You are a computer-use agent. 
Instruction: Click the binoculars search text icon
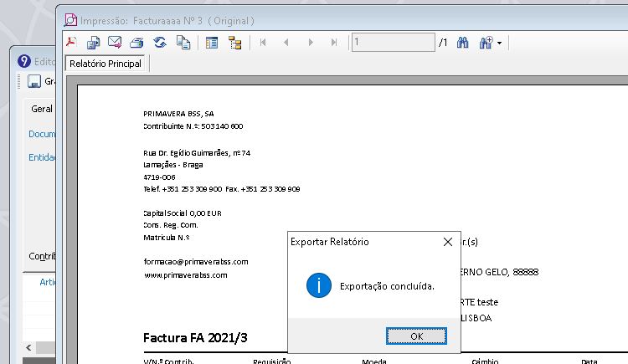tap(461, 42)
